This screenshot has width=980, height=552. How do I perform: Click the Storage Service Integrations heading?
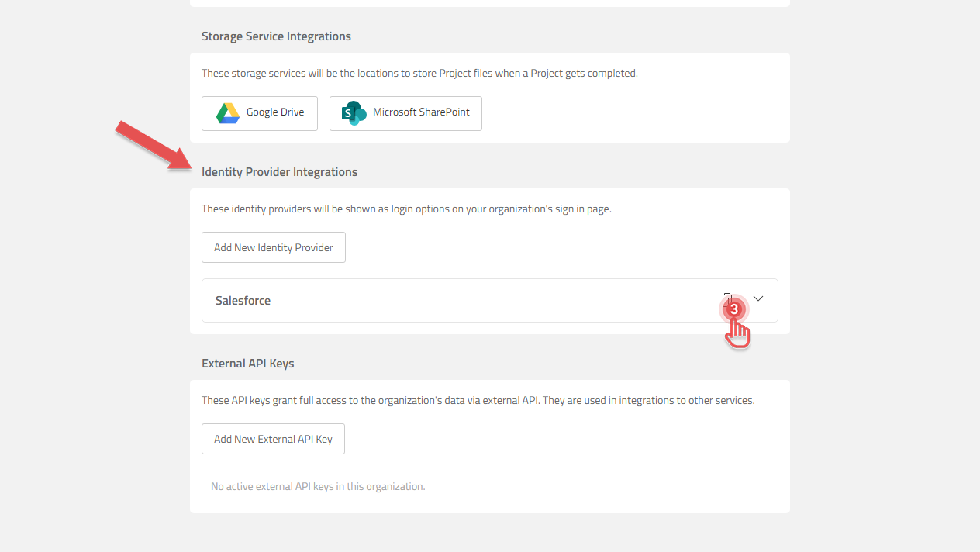pyautogui.click(x=276, y=36)
